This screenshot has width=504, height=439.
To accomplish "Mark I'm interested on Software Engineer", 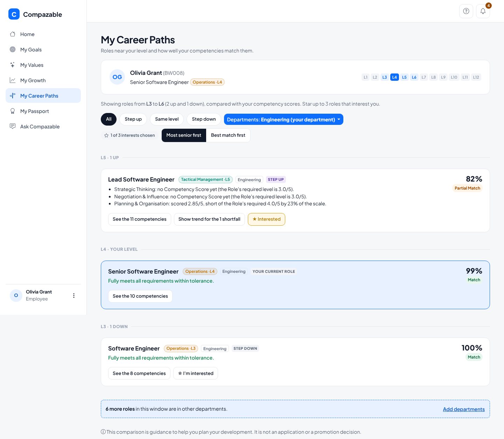I will pyautogui.click(x=196, y=373).
